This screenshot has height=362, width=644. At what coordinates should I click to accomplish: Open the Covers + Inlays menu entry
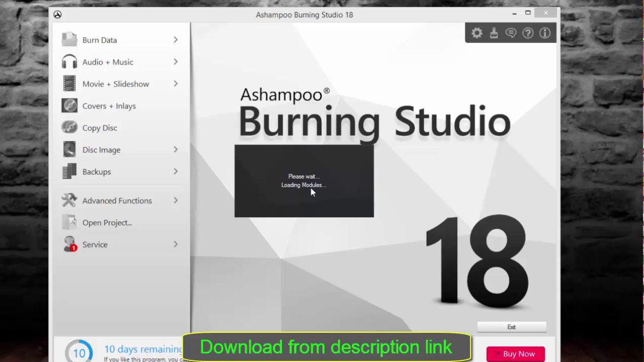pos(121,106)
